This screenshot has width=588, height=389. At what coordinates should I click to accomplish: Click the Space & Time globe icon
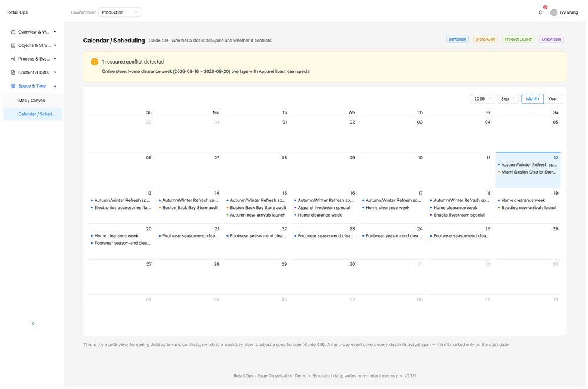click(x=13, y=86)
